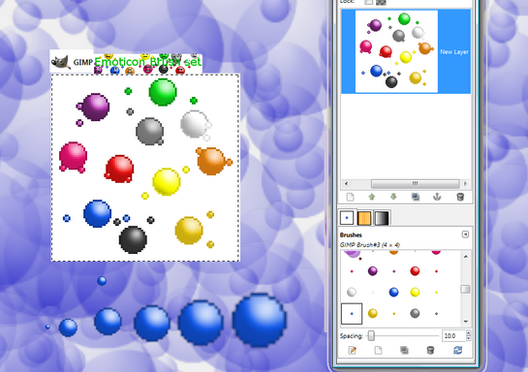528x372 pixels.
Task: Anchor the floating layer
Action: (x=437, y=197)
